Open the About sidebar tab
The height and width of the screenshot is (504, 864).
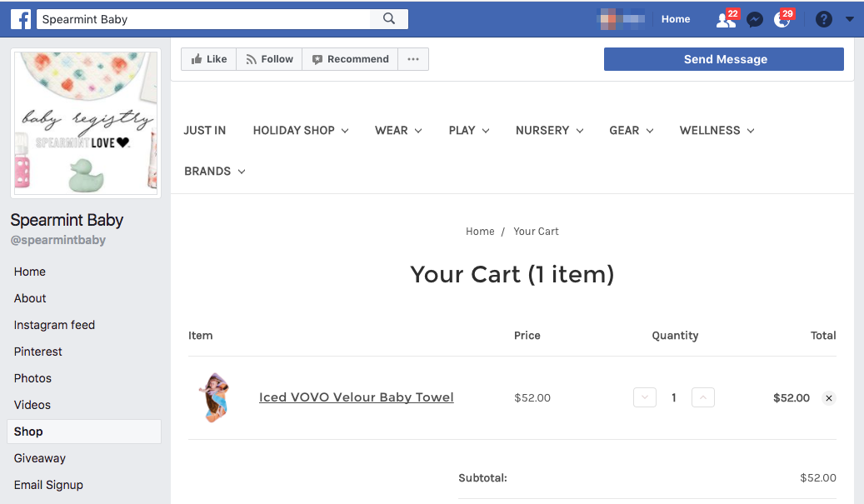(30, 298)
